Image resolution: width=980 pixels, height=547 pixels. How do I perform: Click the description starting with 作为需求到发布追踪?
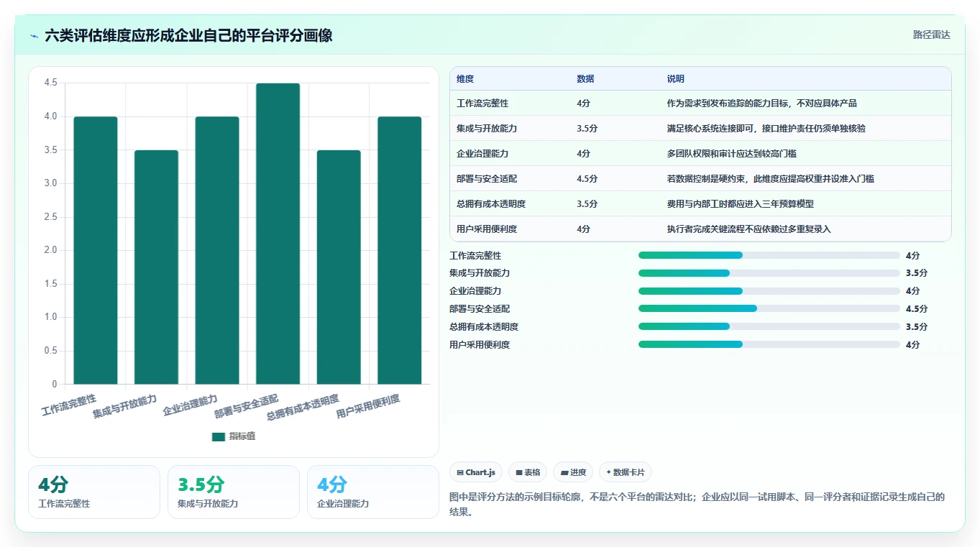click(762, 104)
